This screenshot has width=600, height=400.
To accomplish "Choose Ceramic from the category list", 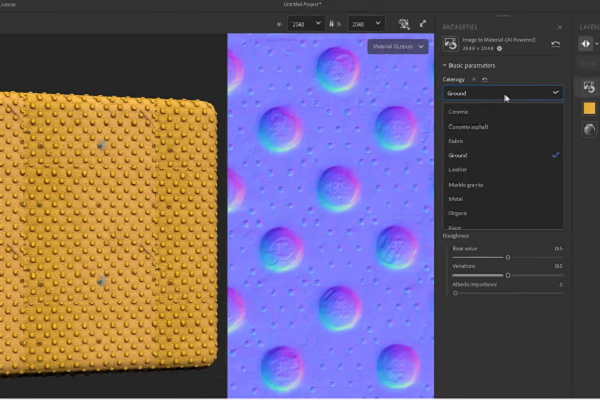I will 459,112.
